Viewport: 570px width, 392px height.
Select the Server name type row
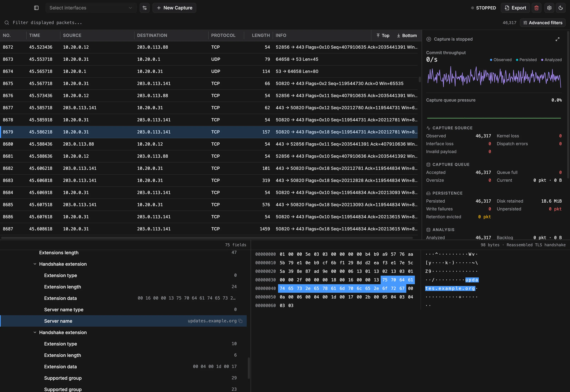(123, 310)
